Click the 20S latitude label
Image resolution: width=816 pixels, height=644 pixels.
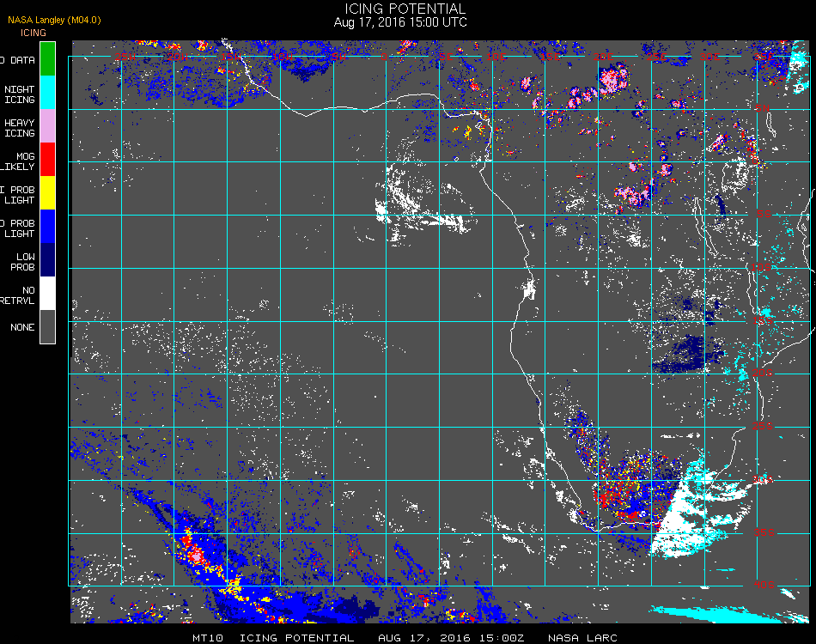(763, 373)
